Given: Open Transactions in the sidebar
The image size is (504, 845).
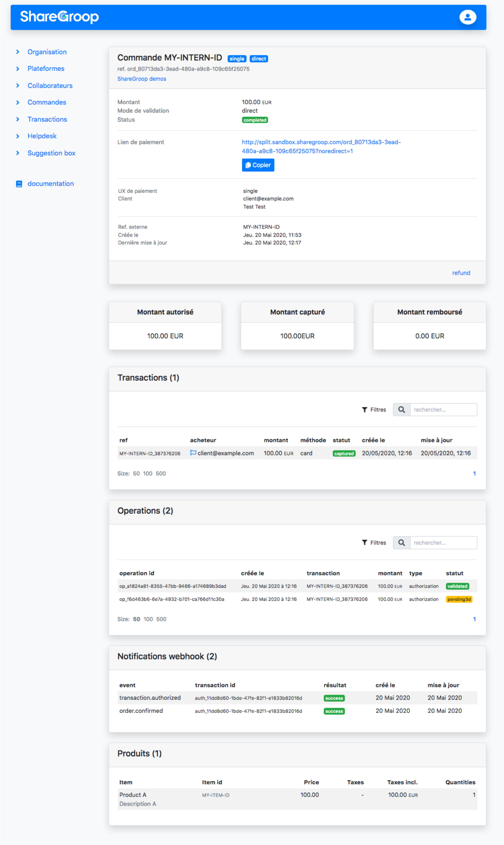Looking at the screenshot, I should 47,119.
